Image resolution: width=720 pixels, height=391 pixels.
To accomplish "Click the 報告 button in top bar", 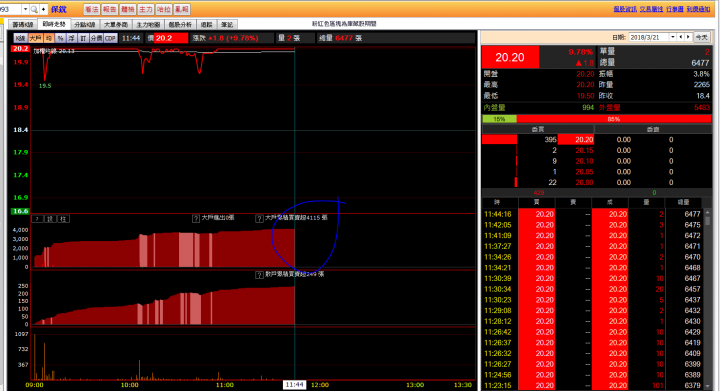I will click(x=109, y=9).
